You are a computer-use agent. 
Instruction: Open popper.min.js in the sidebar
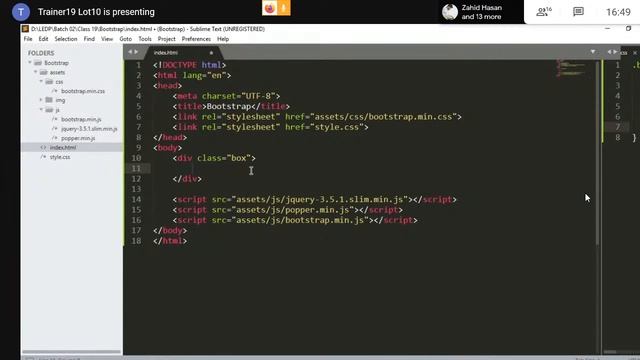pyautogui.click(x=78, y=138)
